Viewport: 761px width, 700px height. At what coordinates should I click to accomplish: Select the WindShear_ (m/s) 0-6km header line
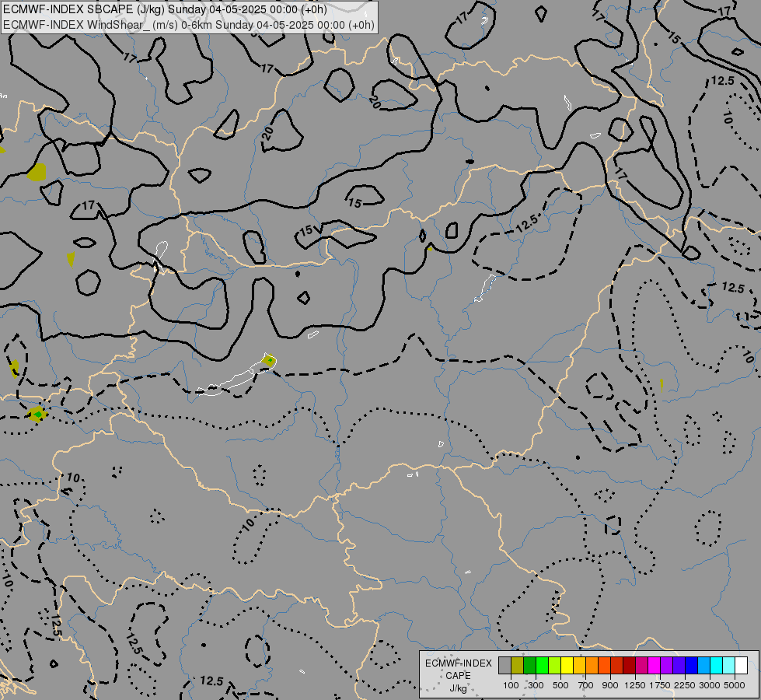click(x=189, y=25)
